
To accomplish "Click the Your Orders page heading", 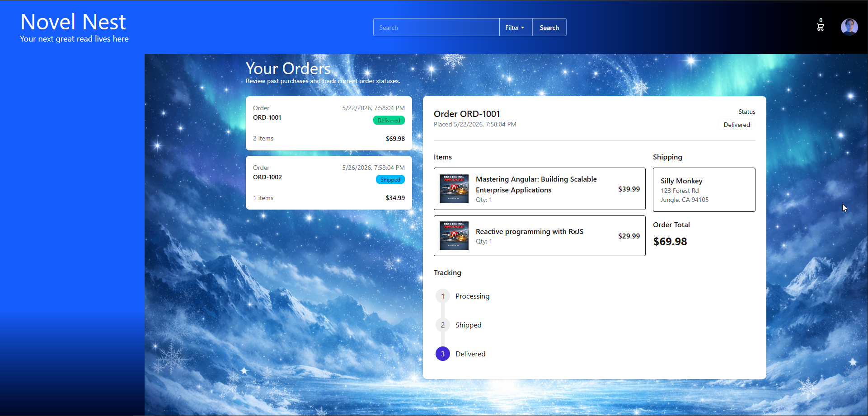I will [288, 69].
